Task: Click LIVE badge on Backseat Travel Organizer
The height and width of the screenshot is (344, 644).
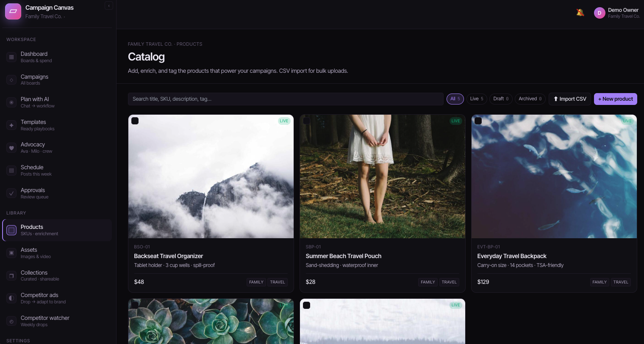Action: click(x=284, y=121)
